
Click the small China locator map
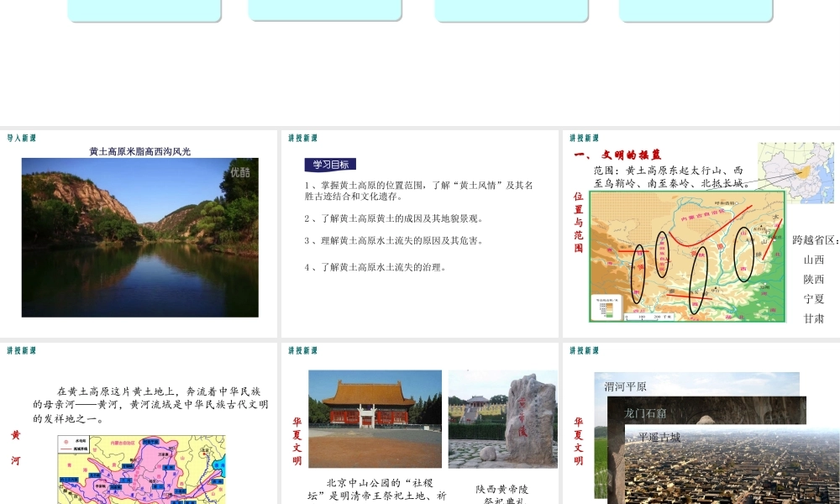coord(796,172)
